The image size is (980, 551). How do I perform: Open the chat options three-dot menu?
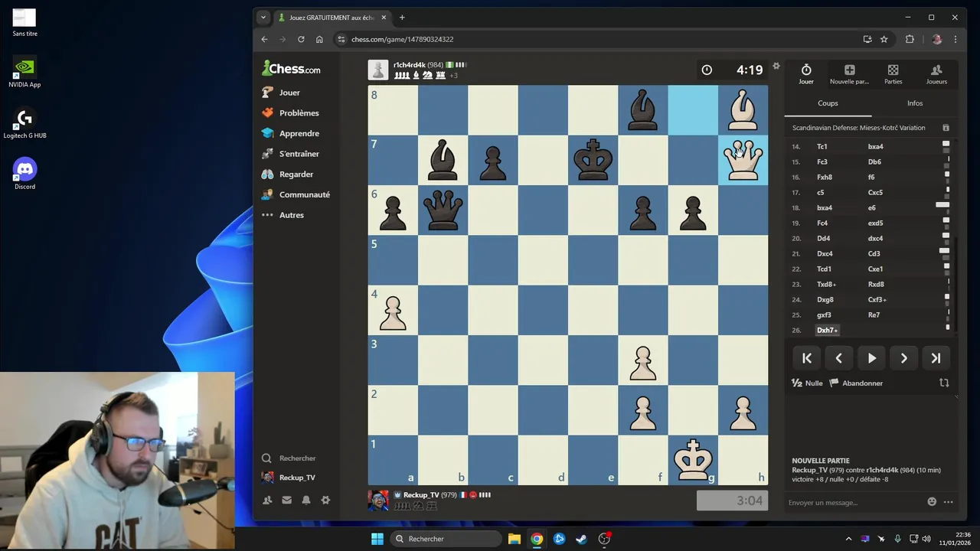(949, 502)
